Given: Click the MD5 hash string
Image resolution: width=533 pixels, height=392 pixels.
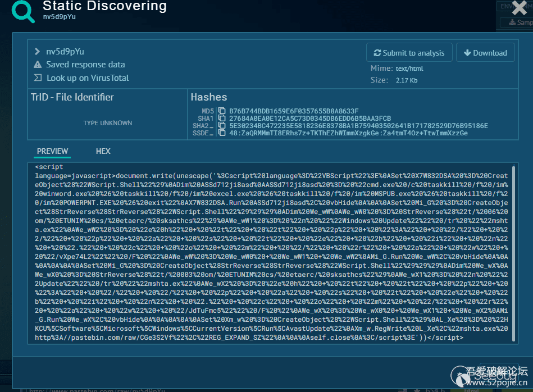Looking at the screenshot, I should click(x=294, y=111).
